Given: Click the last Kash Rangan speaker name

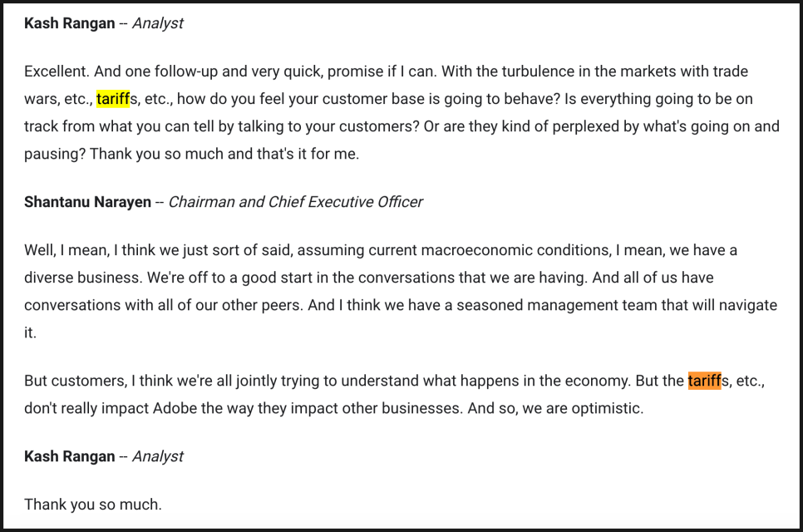Looking at the screenshot, I should (70, 456).
